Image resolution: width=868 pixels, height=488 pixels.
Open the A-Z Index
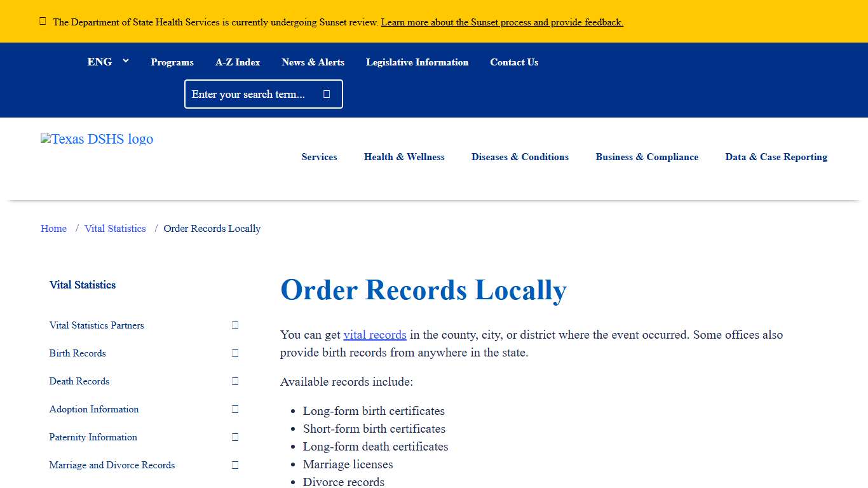coord(238,62)
